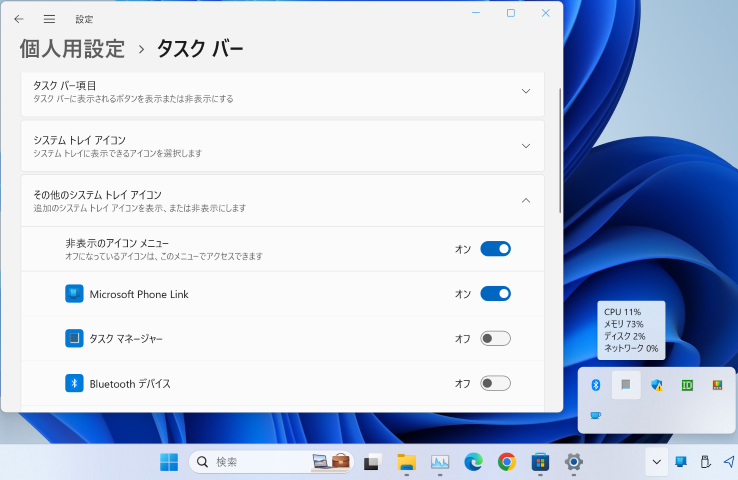Enable the タスク マネージャー toggle
Viewport: 738px width, 480px height.
(x=495, y=339)
